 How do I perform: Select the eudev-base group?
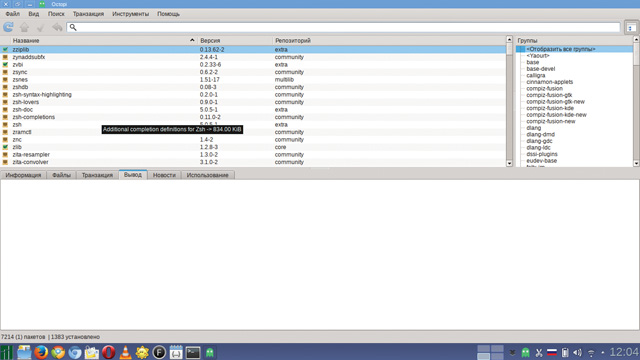541,160
